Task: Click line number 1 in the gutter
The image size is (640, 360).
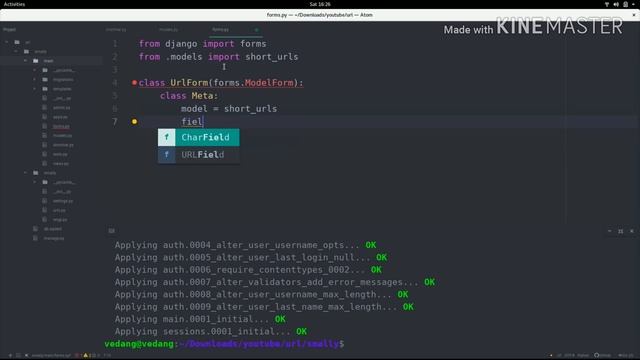Action: [115, 44]
